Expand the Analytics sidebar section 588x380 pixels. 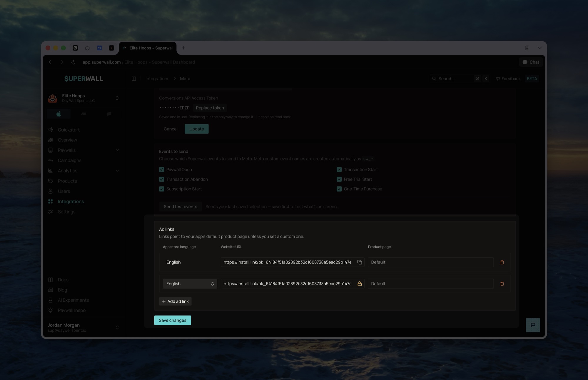point(117,171)
